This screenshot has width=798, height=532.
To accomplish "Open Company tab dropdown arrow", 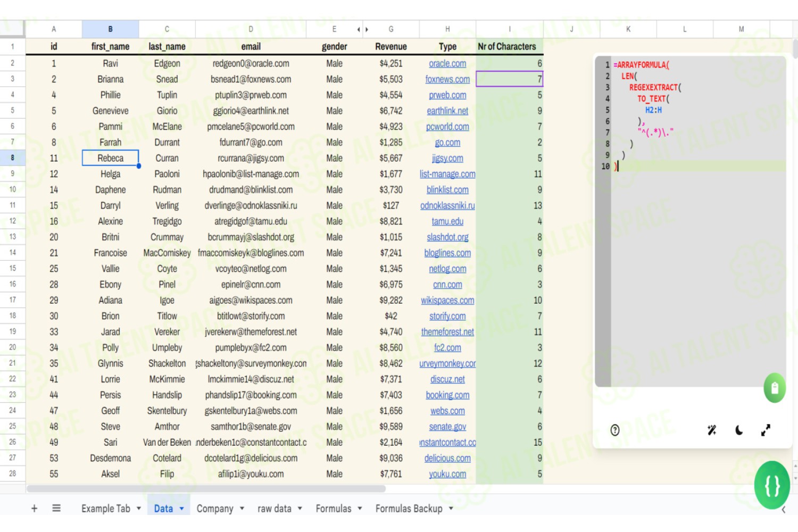I will pos(242,509).
